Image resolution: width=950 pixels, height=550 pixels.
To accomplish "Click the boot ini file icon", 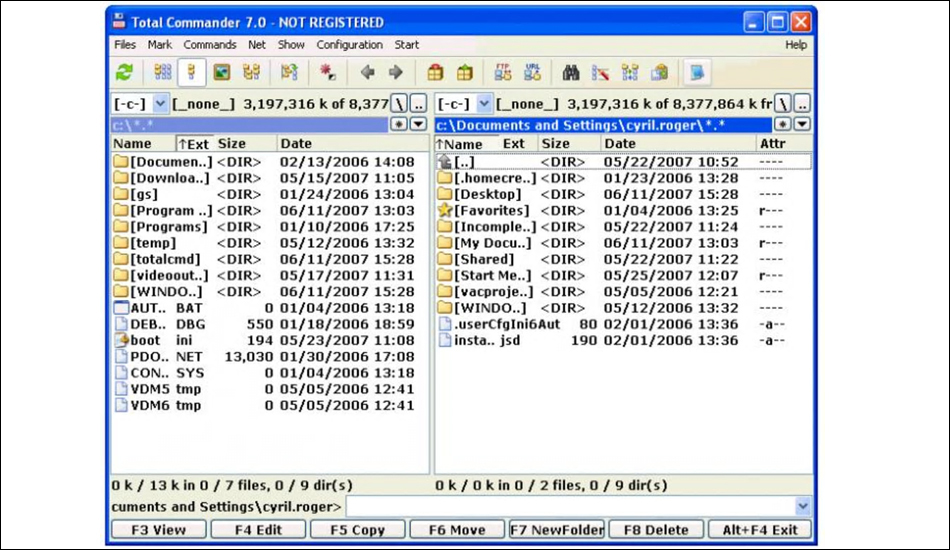I will click(x=121, y=340).
